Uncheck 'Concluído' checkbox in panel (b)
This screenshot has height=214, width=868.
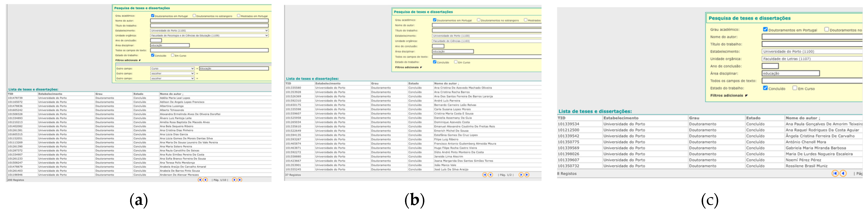click(x=435, y=62)
